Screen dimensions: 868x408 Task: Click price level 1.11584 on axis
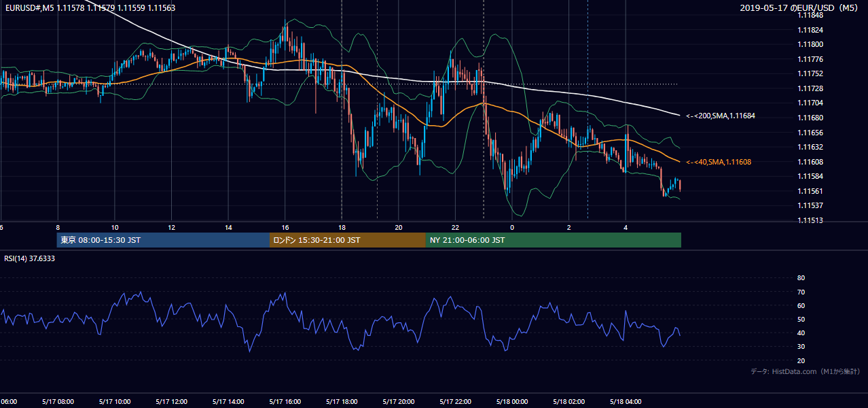[x=810, y=176]
